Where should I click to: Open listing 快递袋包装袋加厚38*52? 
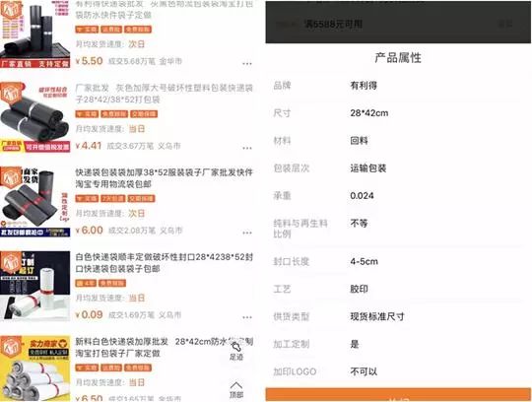point(165,178)
